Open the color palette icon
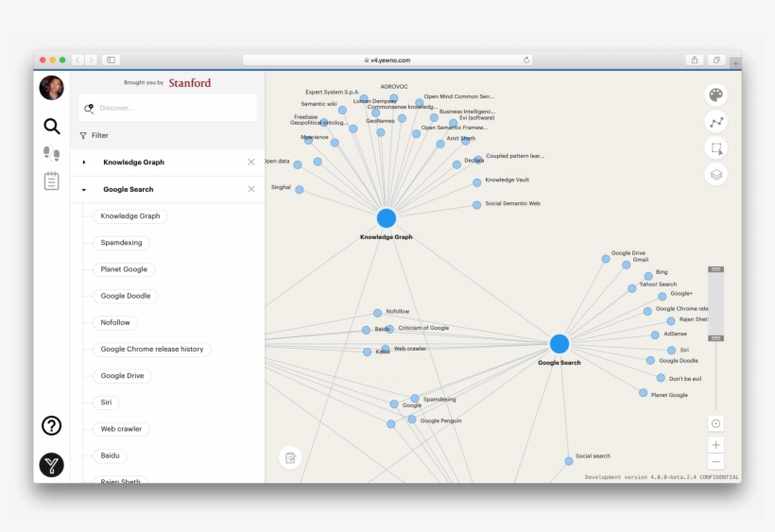Screen dimensions: 775x532 715,94
